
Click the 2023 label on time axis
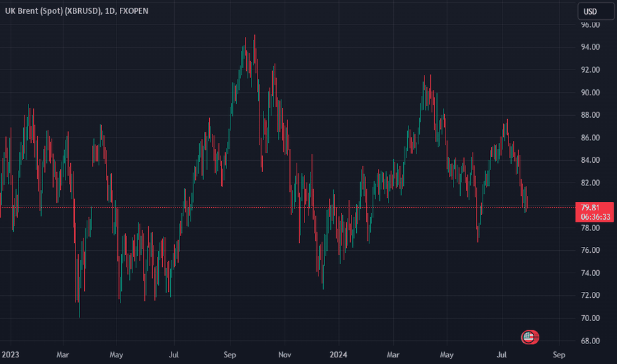10,355
